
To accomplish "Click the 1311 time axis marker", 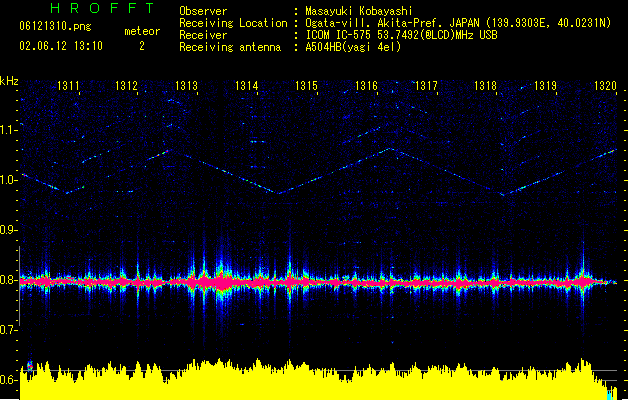I will tap(68, 85).
